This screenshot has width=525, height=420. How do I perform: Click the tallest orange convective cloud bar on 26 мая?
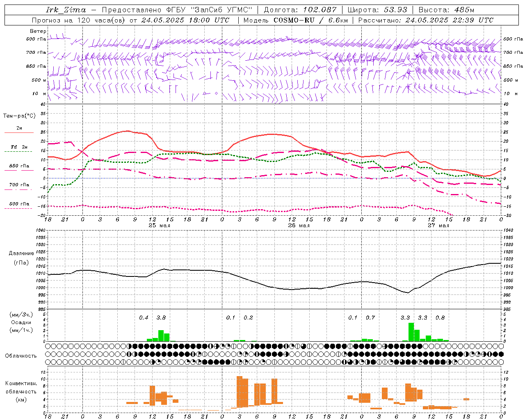point(240,392)
